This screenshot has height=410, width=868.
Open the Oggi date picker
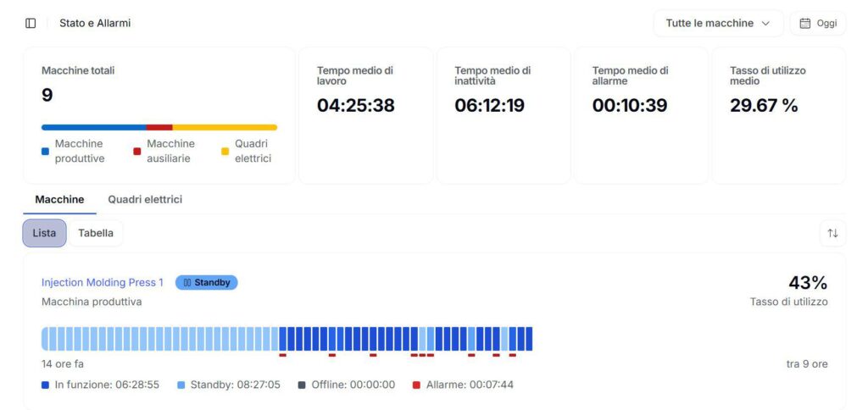818,23
